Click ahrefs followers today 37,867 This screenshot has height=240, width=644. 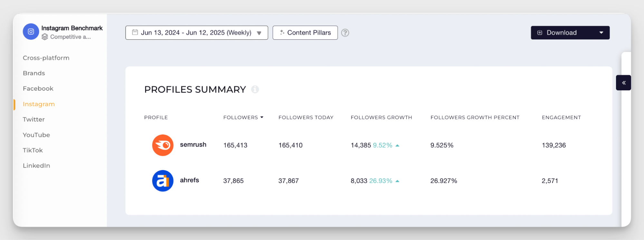point(289,181)
